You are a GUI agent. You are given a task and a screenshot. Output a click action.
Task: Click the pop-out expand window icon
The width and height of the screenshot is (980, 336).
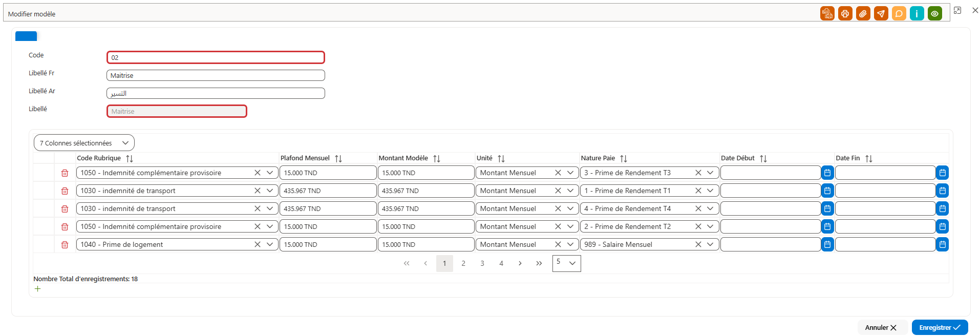[957, 10]
